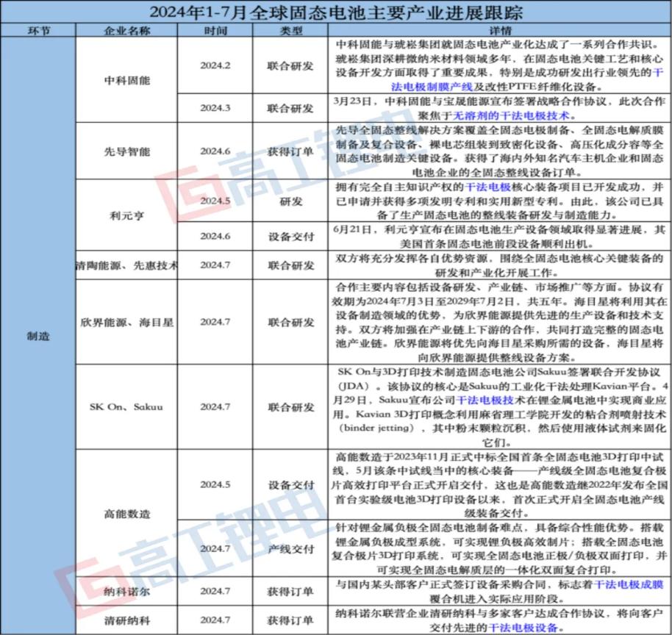Select the 详情 column header

498,30
